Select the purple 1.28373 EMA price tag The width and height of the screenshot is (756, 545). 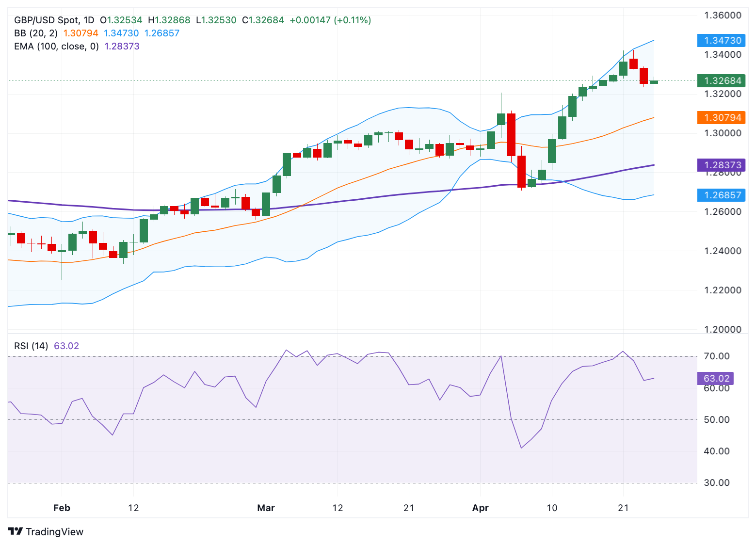(x=721, y=165)
